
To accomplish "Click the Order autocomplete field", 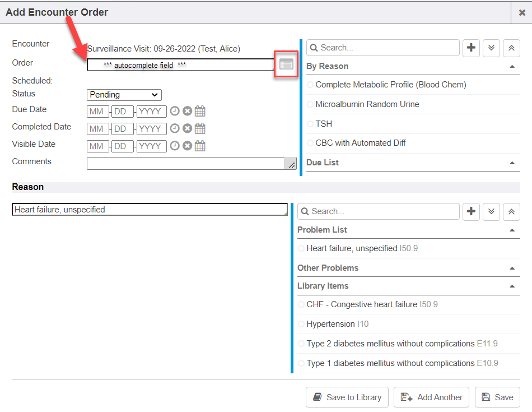I will 179,65.
